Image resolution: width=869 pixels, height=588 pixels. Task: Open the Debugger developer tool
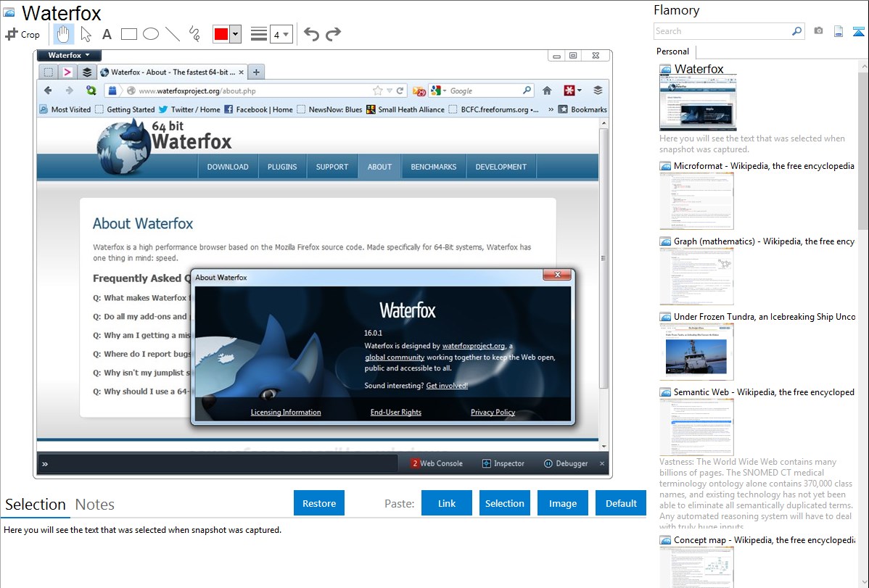(566, 463)
